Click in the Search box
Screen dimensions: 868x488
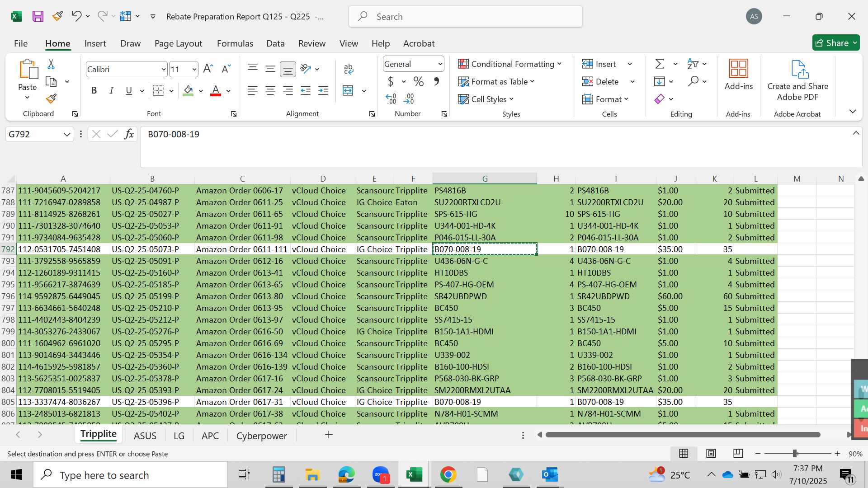tap(466, 17)
